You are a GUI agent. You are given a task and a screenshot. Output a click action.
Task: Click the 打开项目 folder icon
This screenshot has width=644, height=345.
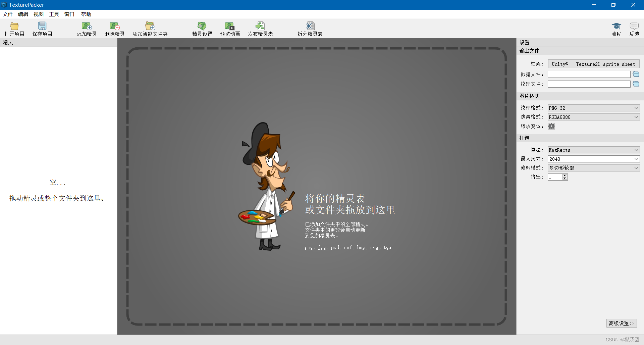pos(14,26)
